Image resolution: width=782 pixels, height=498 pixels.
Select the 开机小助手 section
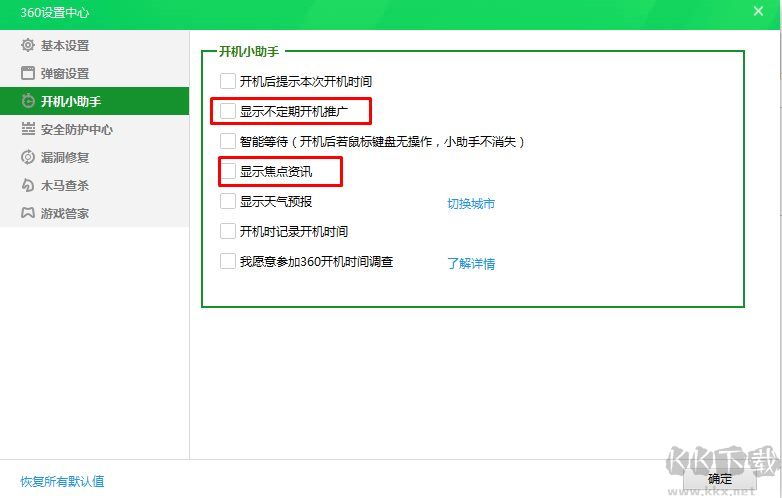click(x=95, y=101)
